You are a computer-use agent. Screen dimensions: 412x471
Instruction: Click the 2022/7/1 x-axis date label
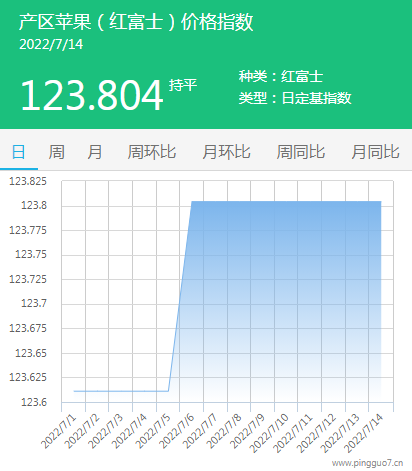coord(58,431)
